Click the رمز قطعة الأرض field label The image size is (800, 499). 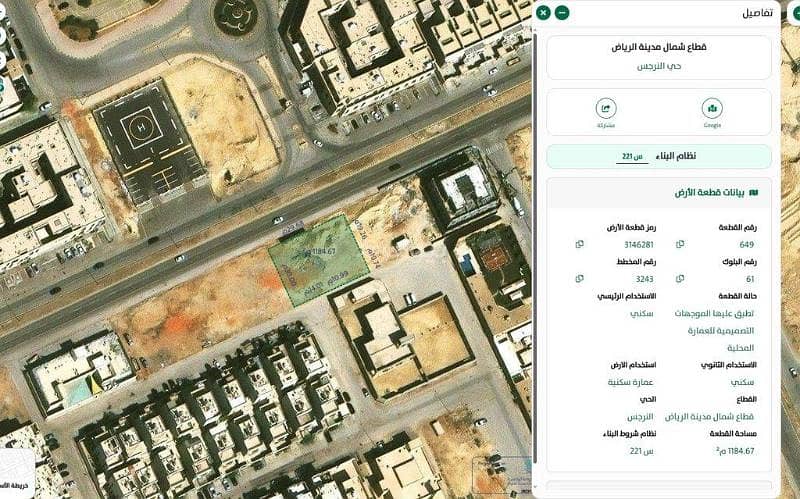(x=631, y=227)
